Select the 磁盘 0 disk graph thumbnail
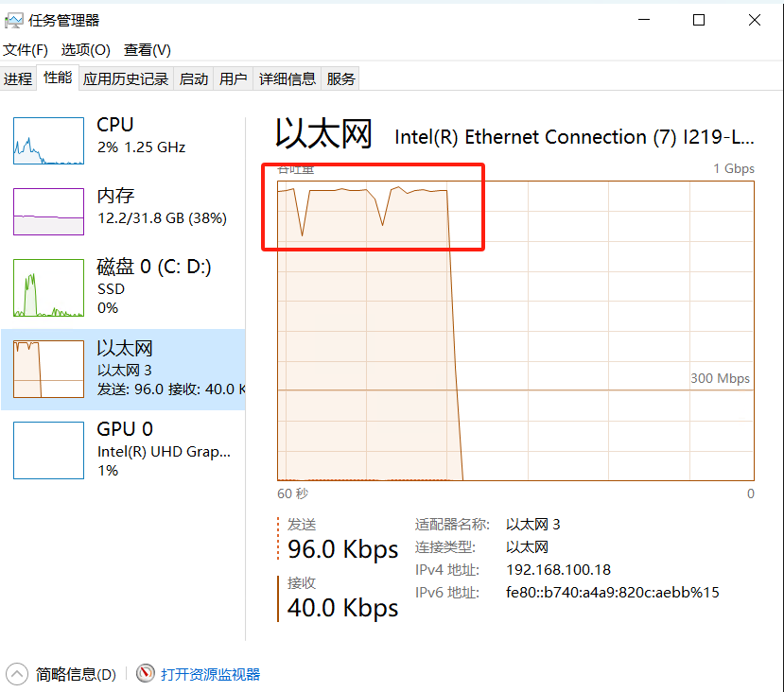The height and width of the screenshot is (692, 784). pyautogui.click(x=47, y=286)
